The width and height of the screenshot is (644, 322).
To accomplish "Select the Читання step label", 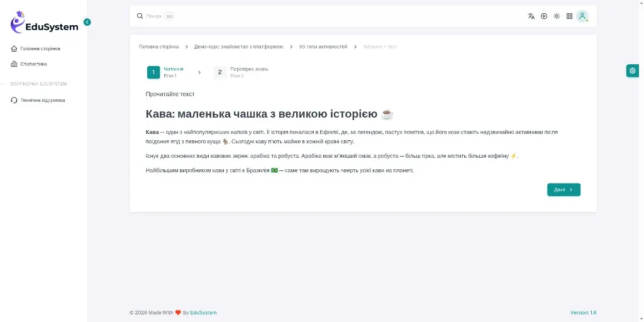I will [x=174, y=69].
